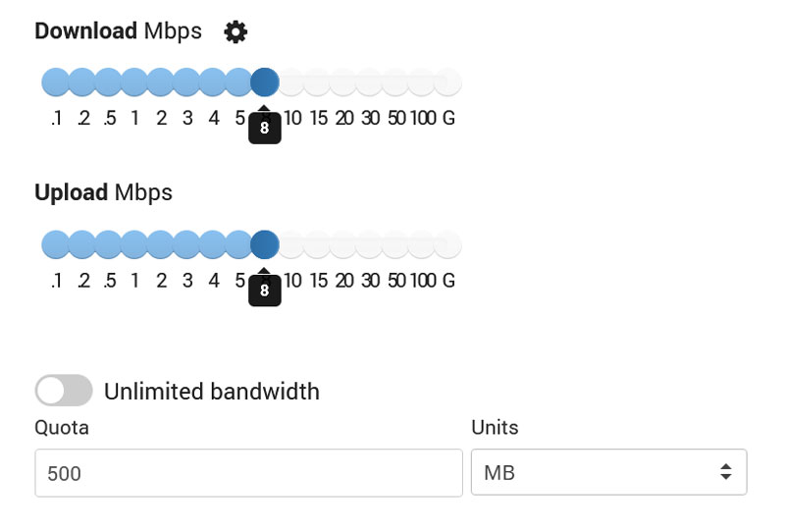
Task: Set Upload speed to 5 Mbps
Action: (239, 244)
